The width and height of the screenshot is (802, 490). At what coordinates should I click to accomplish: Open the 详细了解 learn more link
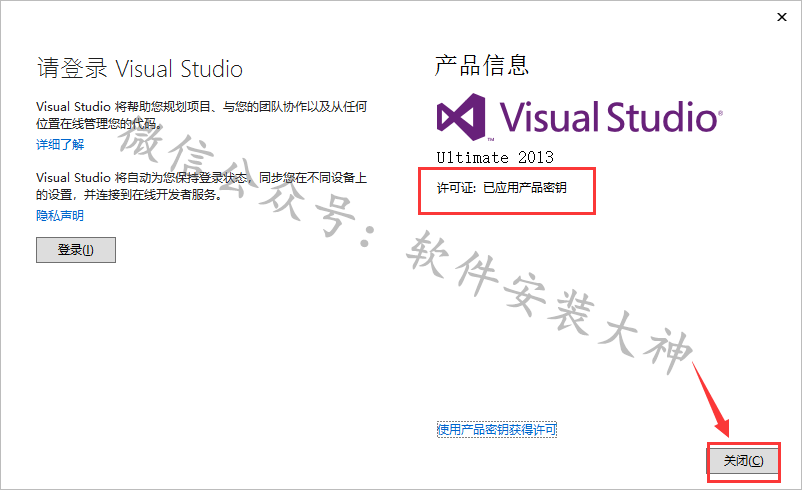[60, 145]
